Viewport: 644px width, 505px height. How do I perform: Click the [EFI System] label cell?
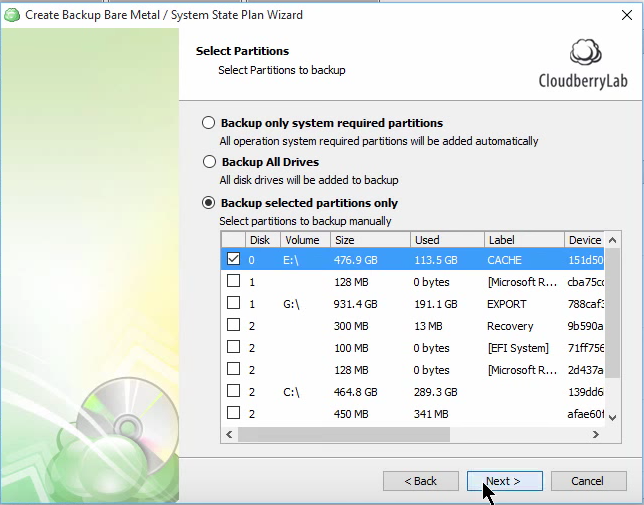[518, 348]
